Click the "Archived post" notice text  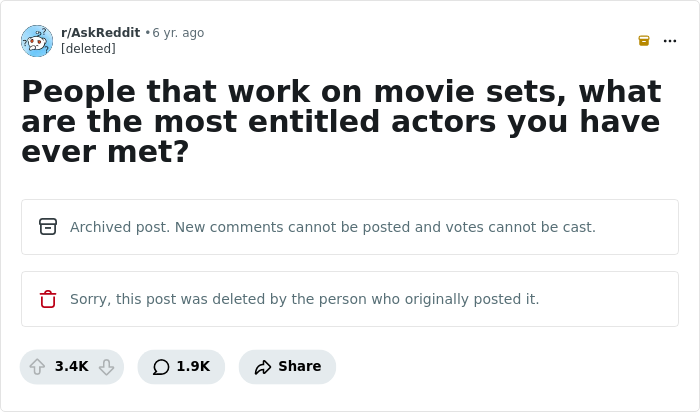[332, 227]
